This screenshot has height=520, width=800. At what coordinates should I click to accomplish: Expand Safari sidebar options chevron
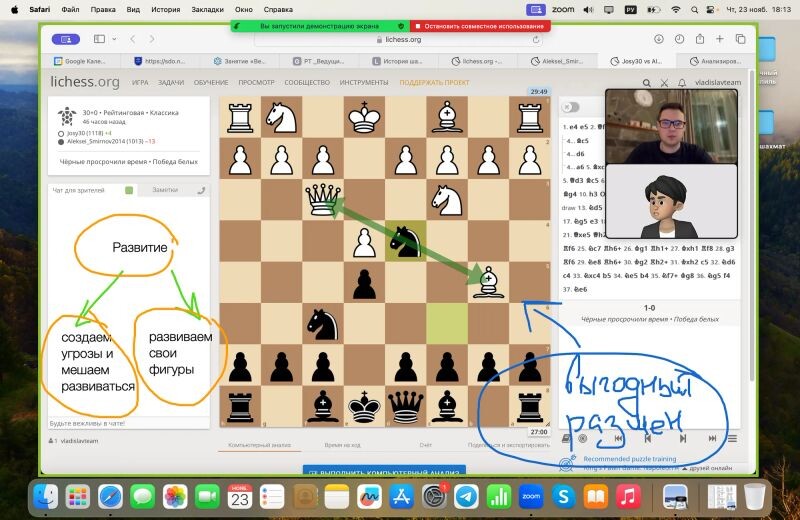(x=115, y=39)
